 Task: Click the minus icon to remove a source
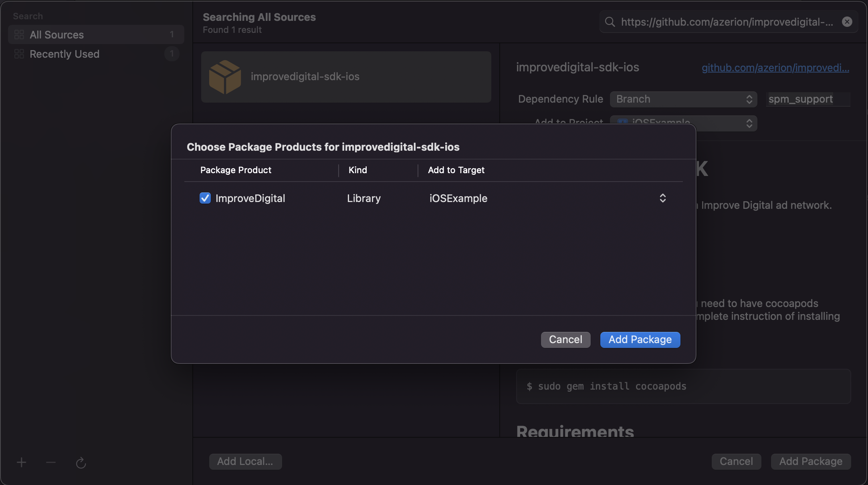[x=51, y=463]
